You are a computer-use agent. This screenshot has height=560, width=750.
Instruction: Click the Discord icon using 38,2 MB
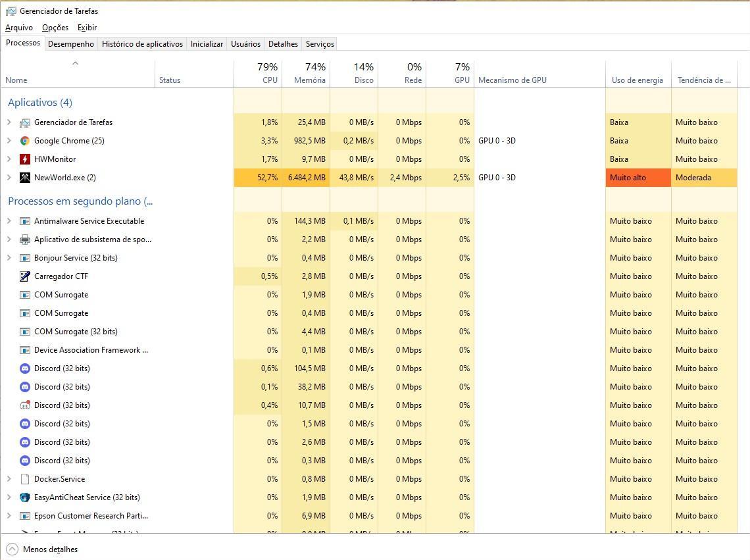click(25, 387)
